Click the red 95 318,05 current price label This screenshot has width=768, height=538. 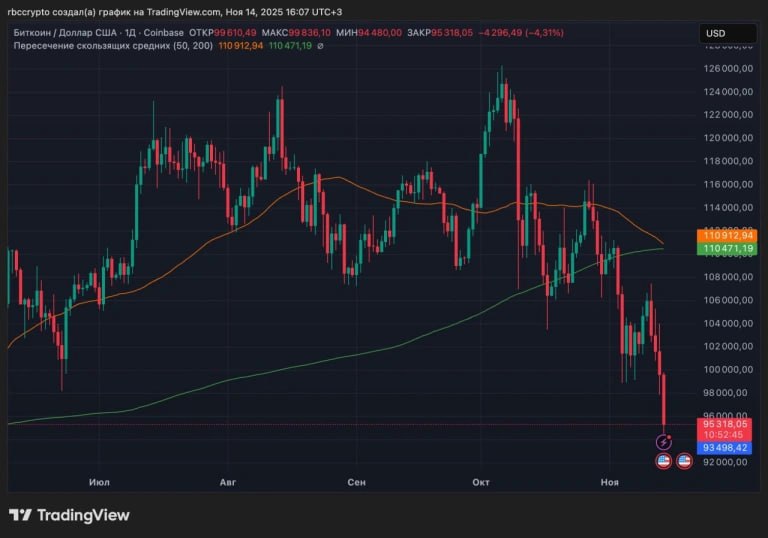727,424
